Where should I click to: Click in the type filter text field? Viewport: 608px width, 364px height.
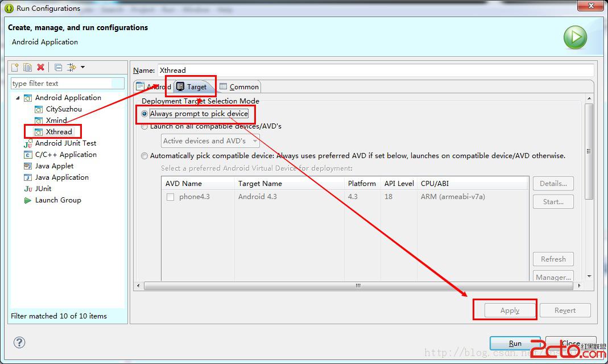(68, 84)
